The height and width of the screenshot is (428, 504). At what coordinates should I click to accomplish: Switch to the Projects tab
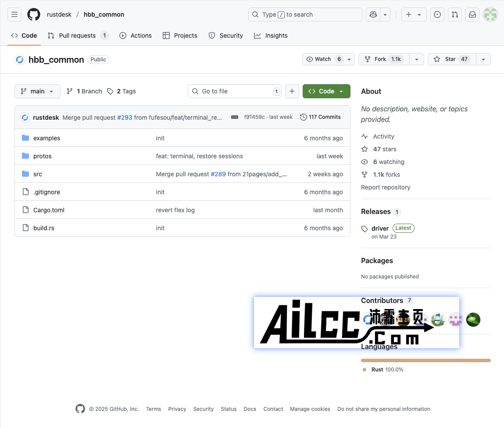pyautogui.click(x=180, y=36)
